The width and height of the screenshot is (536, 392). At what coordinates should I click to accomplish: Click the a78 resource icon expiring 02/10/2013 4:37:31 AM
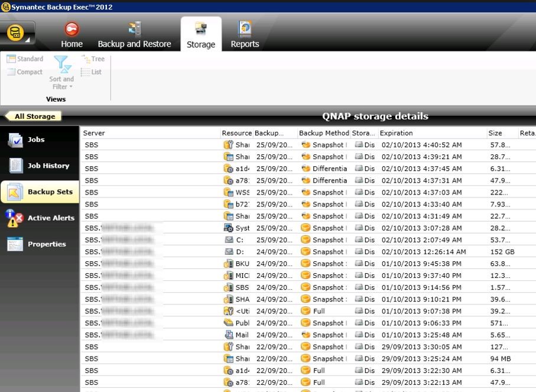click(x=228, y=180)
